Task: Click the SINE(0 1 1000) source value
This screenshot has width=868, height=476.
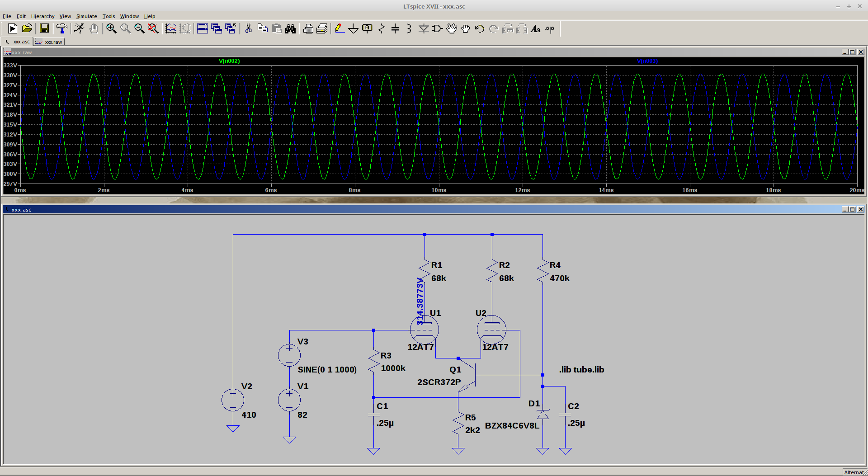Action: [327, 370]
